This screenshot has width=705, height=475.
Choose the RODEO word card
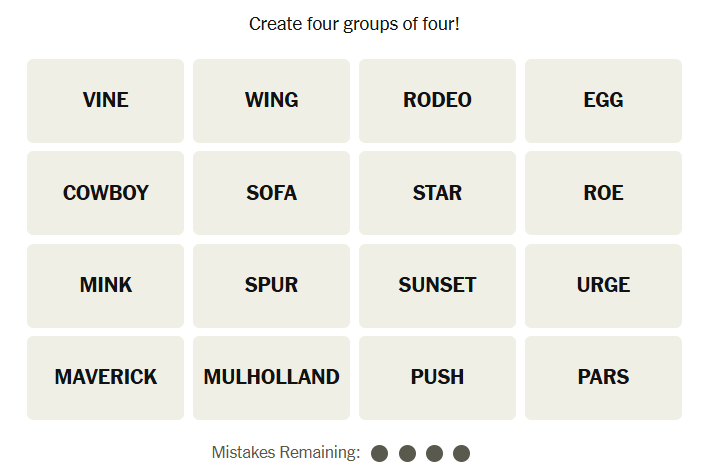click(x=437, y=100)
